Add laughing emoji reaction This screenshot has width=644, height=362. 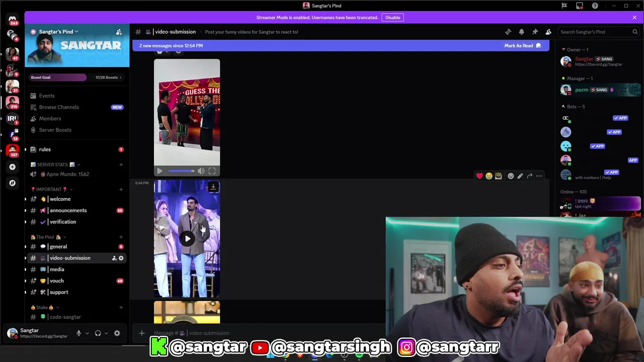coord(489,176)
